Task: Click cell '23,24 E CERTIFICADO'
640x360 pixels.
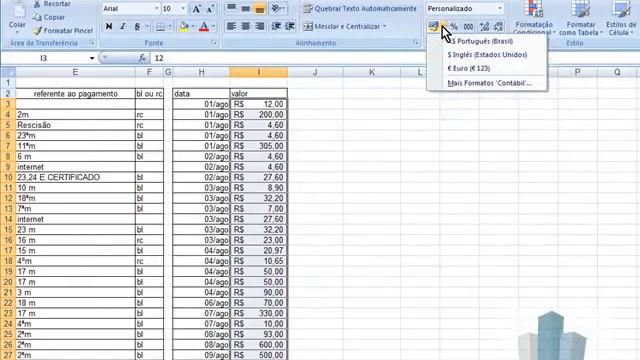Action: pyautogui.click(x=76, y=178)
